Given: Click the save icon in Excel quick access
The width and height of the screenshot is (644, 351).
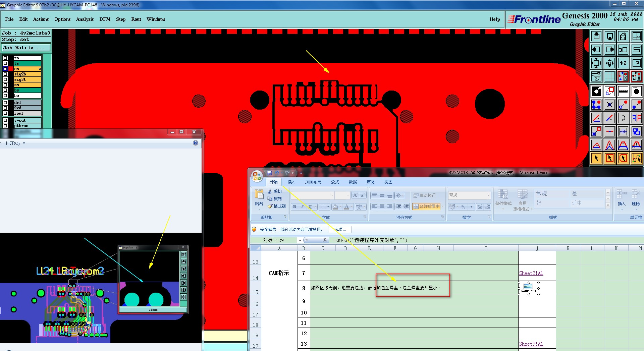Looking at the screenshot, I should 270,173.
